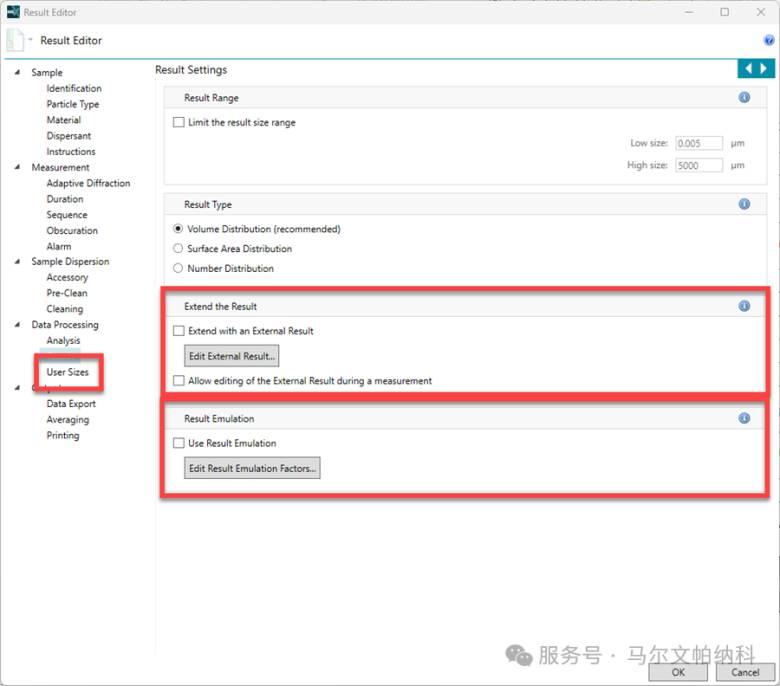Screen dimensions: 780x686
Task: Collapse the Data Processing tree group
Action: (17, 325)
